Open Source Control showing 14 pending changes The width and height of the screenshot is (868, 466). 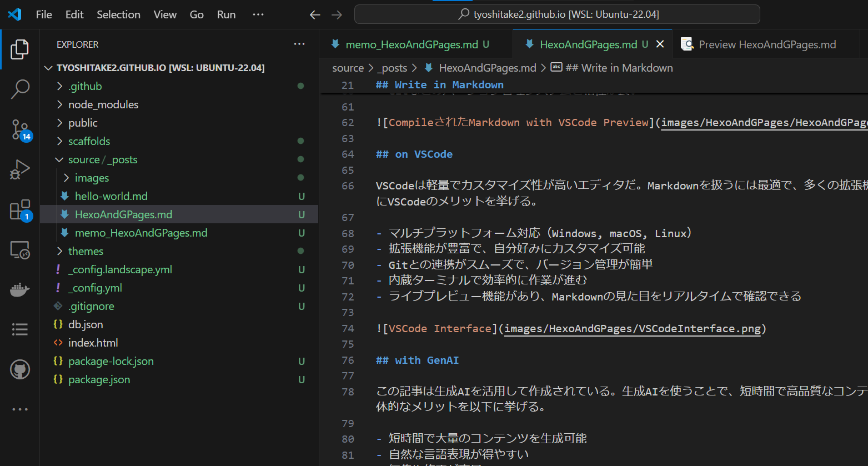pyautogui.click(x=19, y=129)
